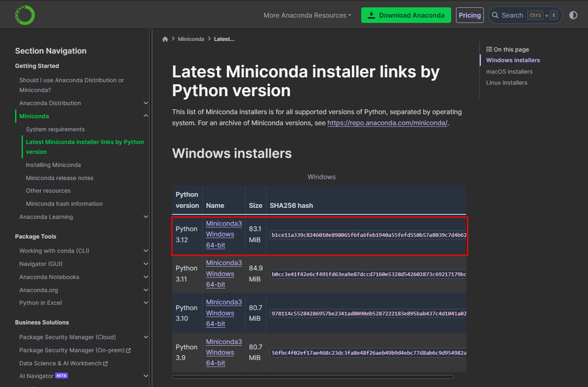Click the BETA badge next to AI Navigator

[61, 376]
